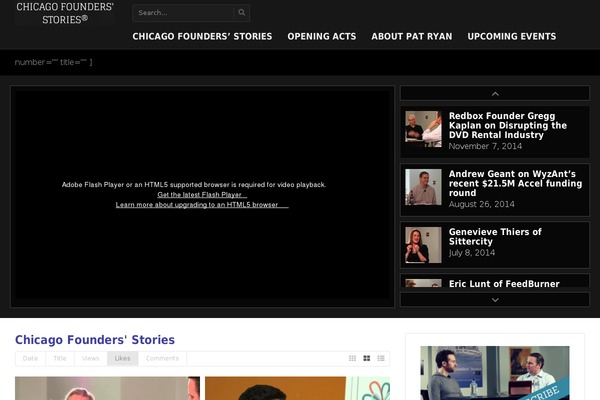
Task: Click August 26, 2014 date text
Action: [x=481, y=204]
